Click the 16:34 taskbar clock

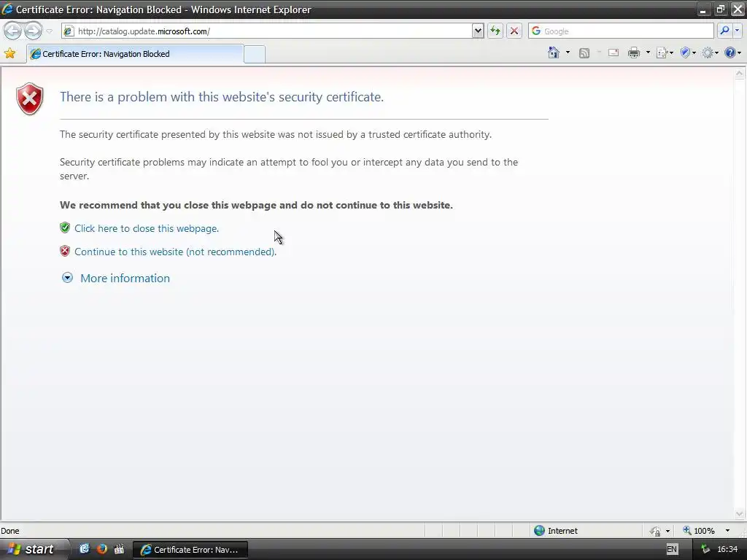[x=727, y=549]
